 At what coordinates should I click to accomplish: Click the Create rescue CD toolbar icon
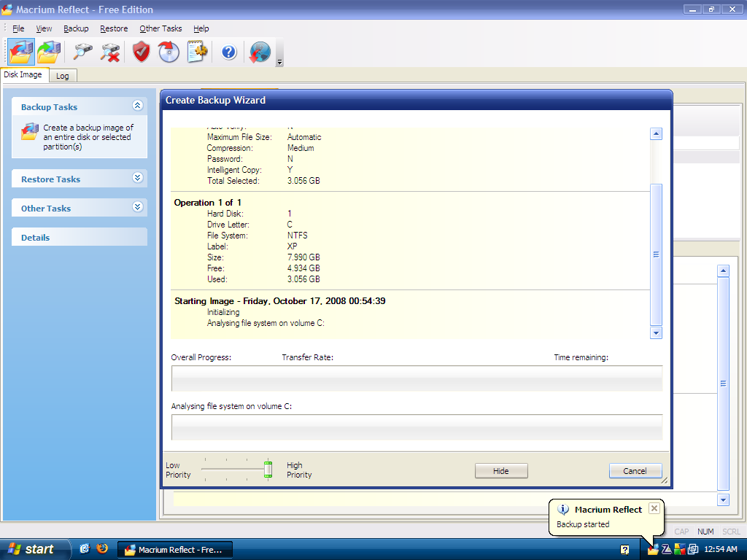169,52
